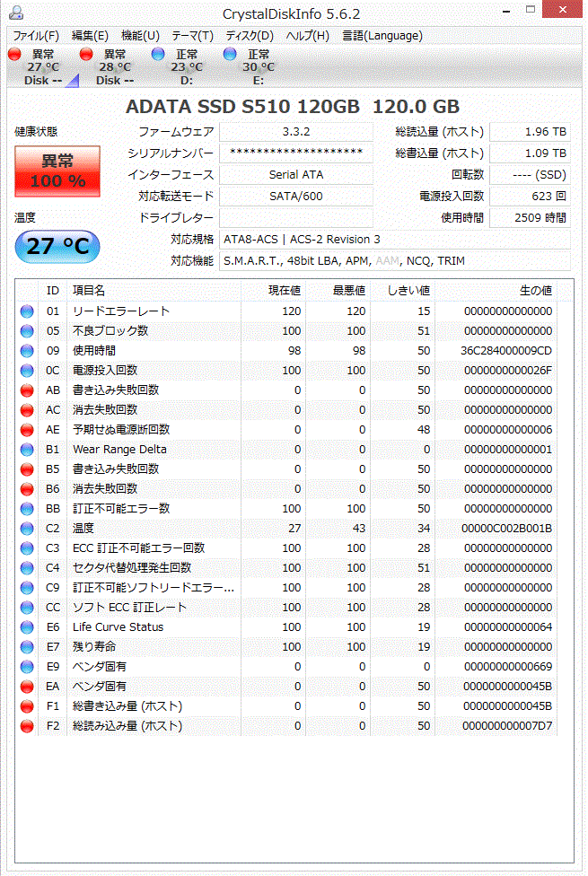Select drive E: status icon
Viewport: 588px width, 876px height.
230,54
